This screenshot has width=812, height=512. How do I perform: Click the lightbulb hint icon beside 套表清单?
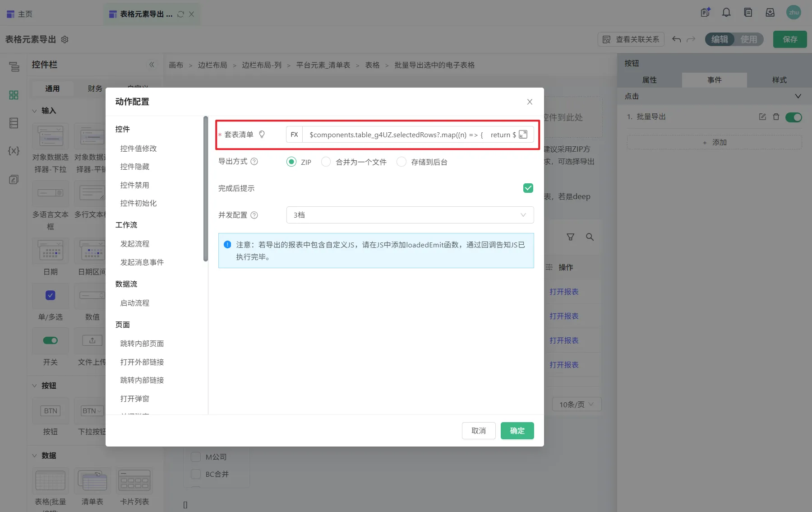coord(262,134)
